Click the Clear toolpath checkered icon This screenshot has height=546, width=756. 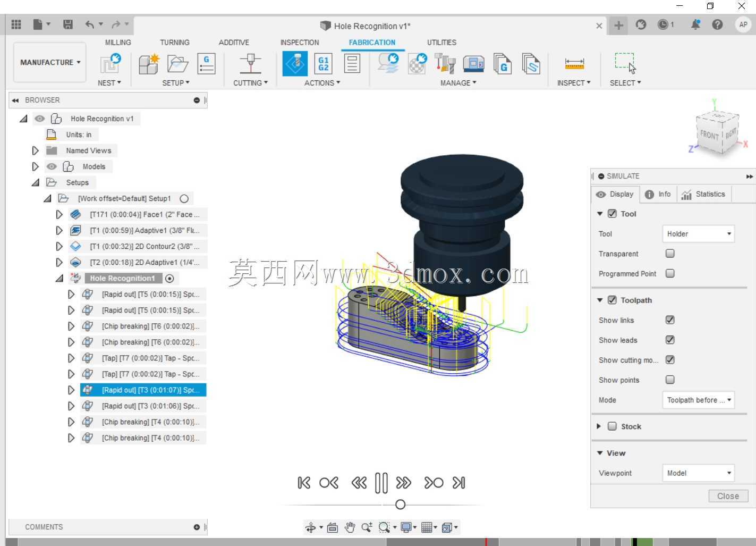click(417, 63)
